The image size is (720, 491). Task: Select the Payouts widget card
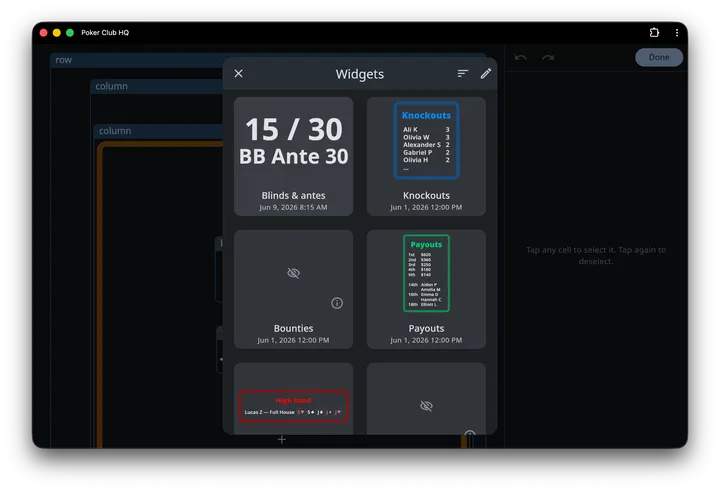tap(426, 289)
